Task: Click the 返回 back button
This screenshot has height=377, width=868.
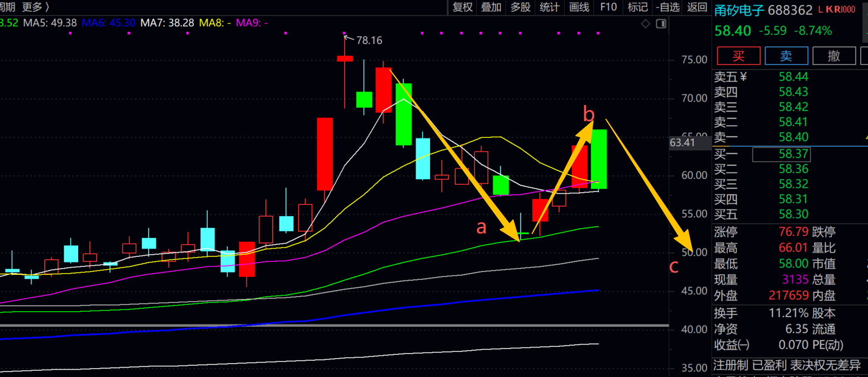Action: (697, 7)
